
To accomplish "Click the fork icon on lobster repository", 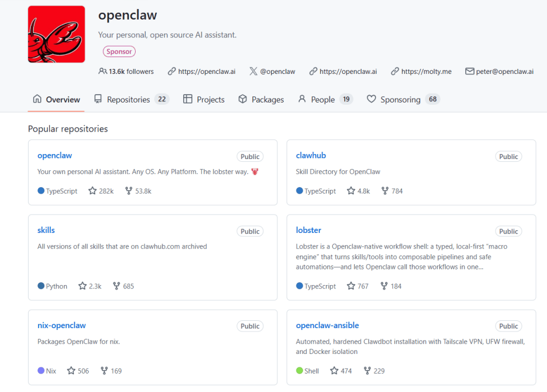I will point(384,286).
